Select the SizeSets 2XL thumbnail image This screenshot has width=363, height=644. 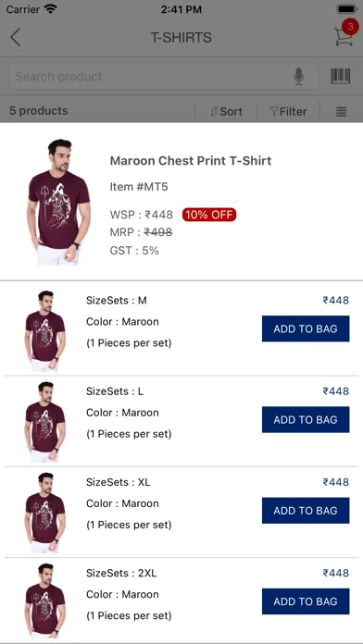click(44, 603)
